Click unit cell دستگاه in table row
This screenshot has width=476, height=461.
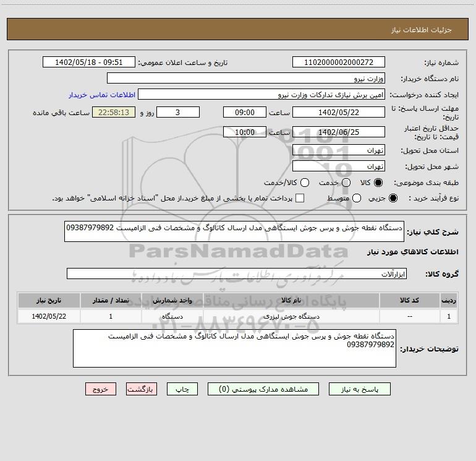(172, 316)
